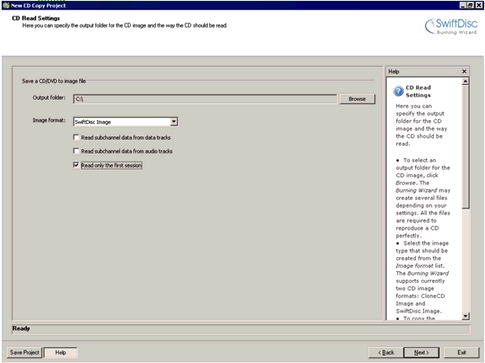Click the blue question mark help icon

click(398, 91)
